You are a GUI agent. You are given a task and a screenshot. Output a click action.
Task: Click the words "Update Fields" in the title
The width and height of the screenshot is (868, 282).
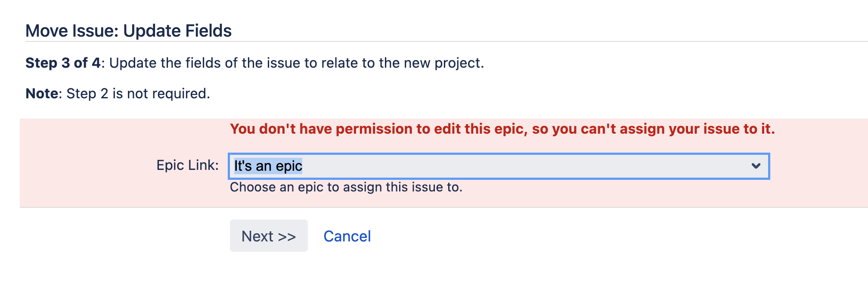pyautogui.click(x=177, y=31)
